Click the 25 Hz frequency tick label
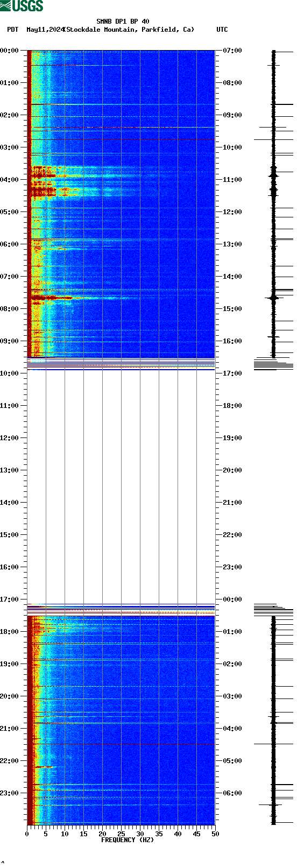 (121, 834)
